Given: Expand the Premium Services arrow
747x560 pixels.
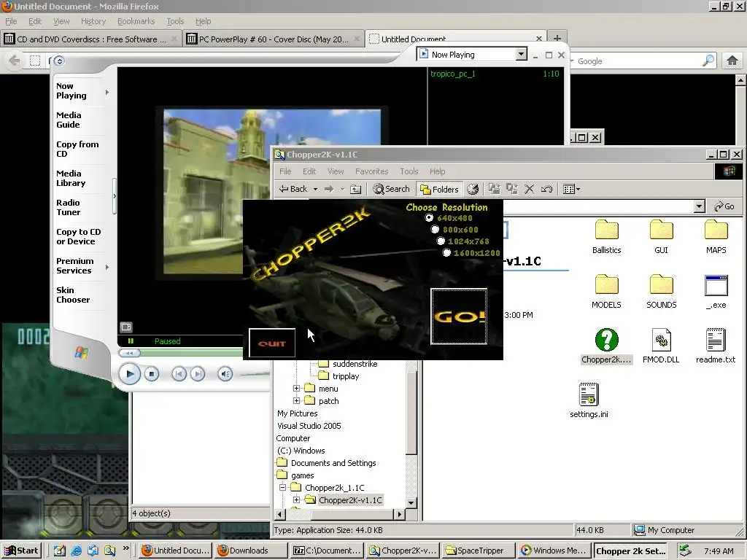Looking at the screenshot, I should 107,267.
